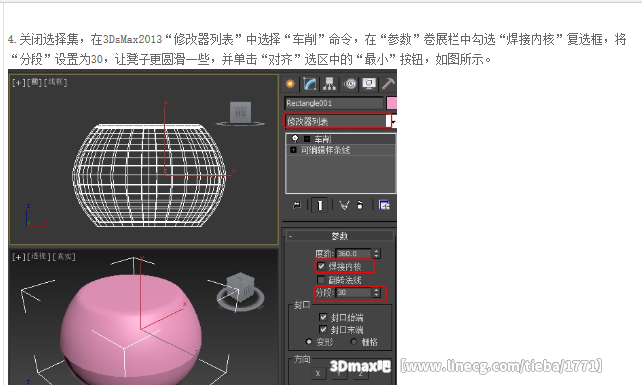Click the wireframe stool in front viewport
This screenshot has height=385, width=642.
149,175
